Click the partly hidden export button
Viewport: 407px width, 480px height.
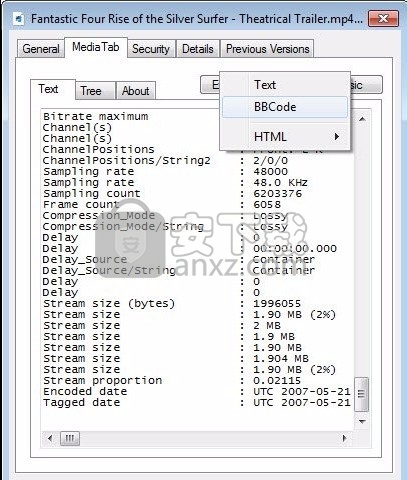click(210, 85)
